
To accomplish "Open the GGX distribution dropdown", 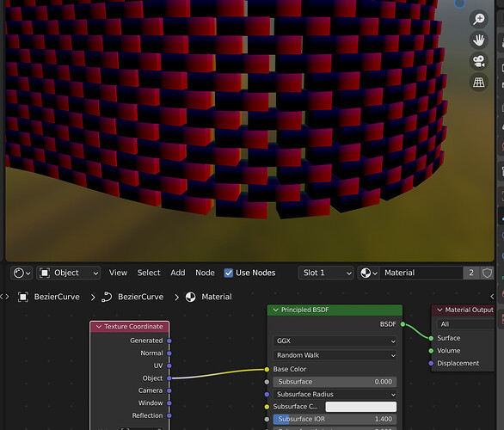I will coord(335,341).
